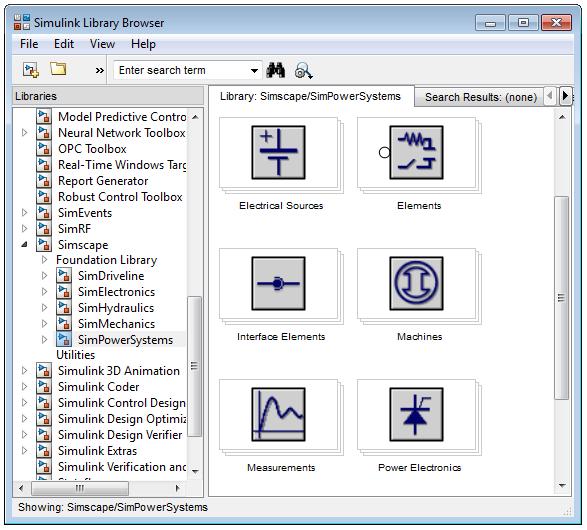
Task: Click the SimPowerSystems library icon in tree
Action: 64,339
